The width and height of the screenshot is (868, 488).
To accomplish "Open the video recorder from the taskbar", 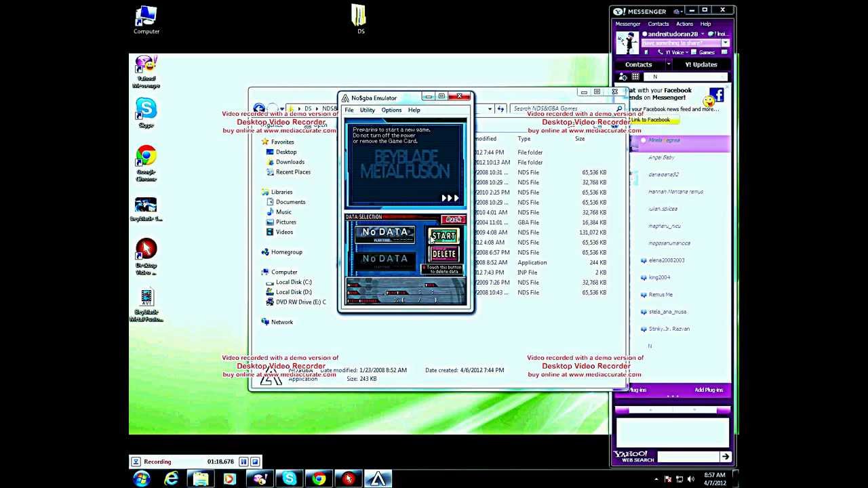I will tap(349, 479).
